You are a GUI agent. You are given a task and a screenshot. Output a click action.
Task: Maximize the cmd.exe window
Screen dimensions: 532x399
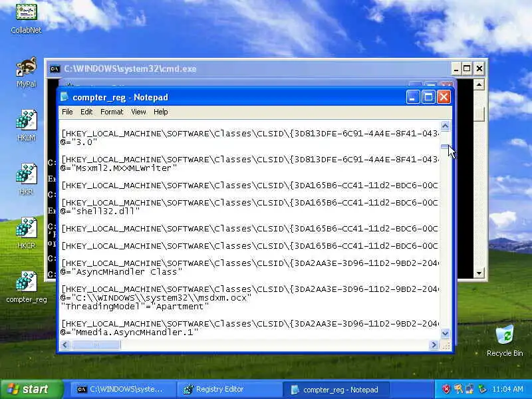click(467, 69)
